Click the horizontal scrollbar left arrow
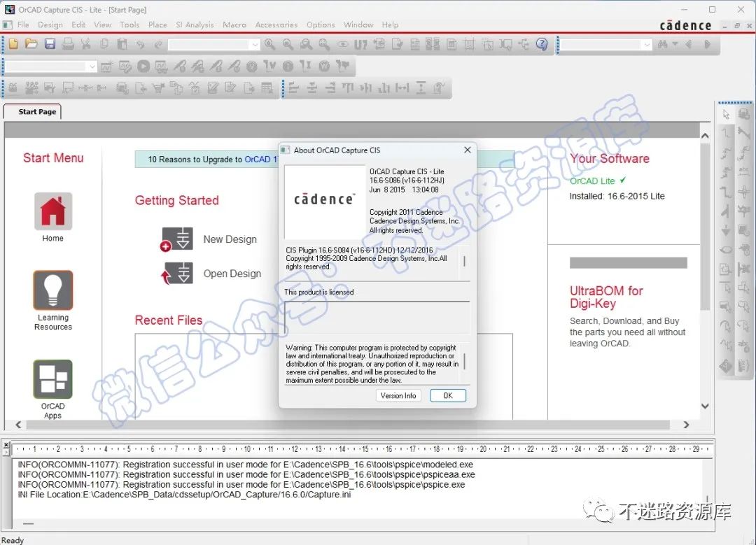This screenshot has height=545, width=756. click(x=18, y=425)
